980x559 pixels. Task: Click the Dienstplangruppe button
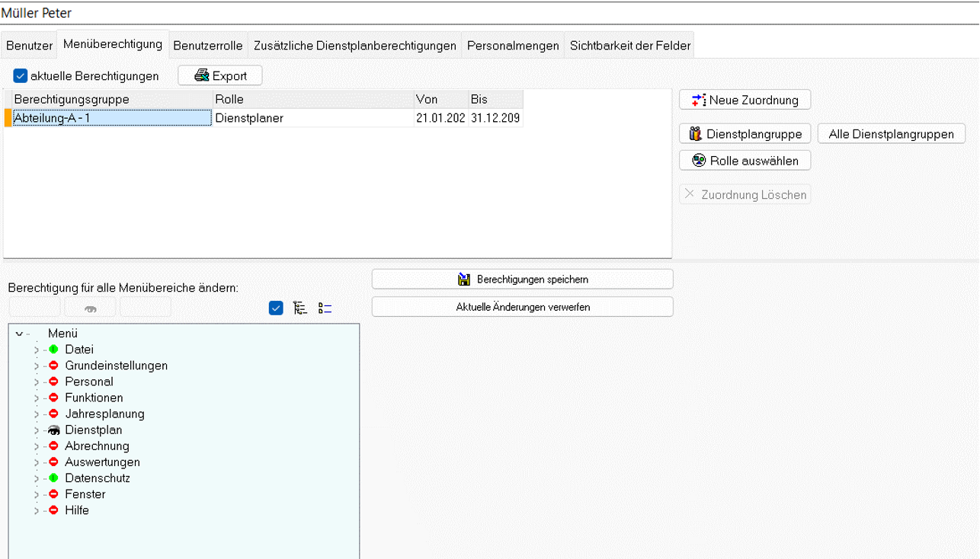coord(745,134)
